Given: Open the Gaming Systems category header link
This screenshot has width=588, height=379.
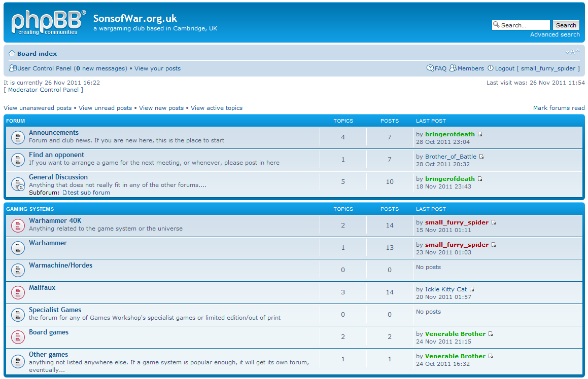Looking at the screenshot, I should (x=30, y=209).
